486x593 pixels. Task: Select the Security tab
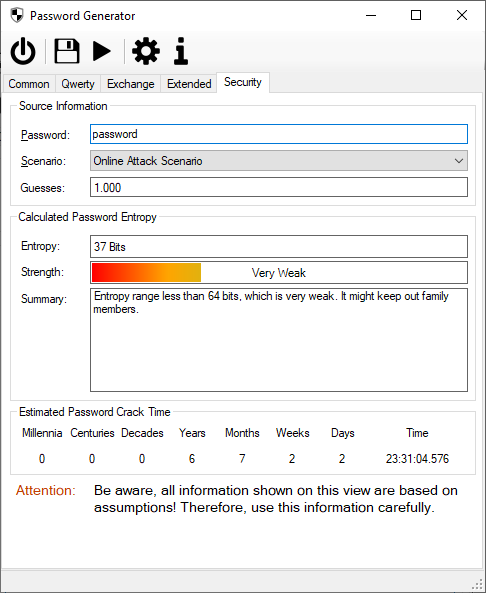coord(243,82)
